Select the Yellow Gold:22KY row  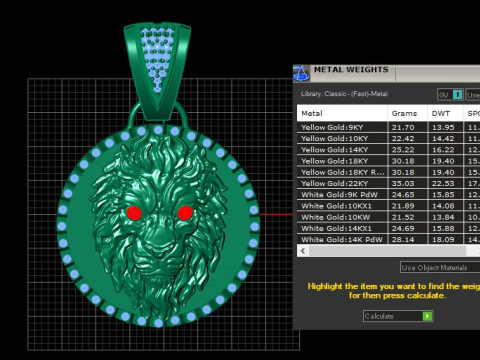388,184
